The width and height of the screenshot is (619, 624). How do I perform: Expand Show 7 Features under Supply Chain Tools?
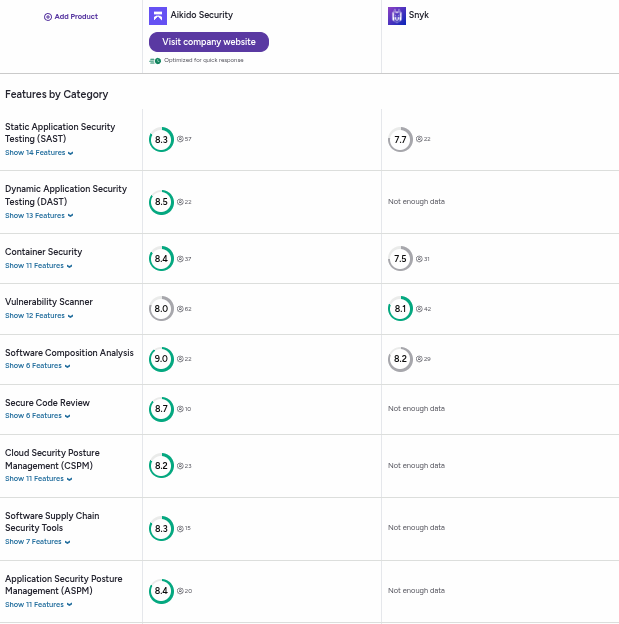point(37,542)
